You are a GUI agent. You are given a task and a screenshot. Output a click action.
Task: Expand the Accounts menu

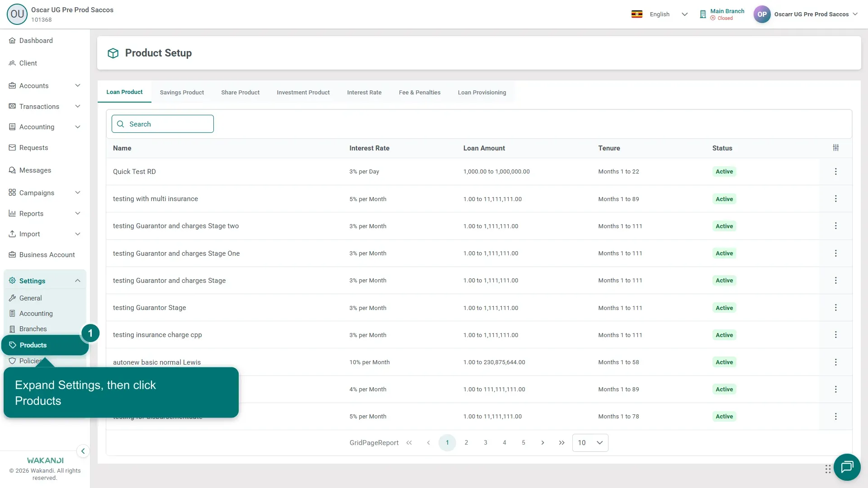(45, 86)
